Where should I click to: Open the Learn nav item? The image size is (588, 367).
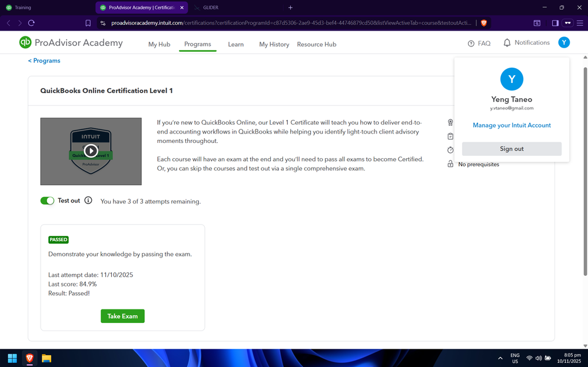(x=236, y=44)
